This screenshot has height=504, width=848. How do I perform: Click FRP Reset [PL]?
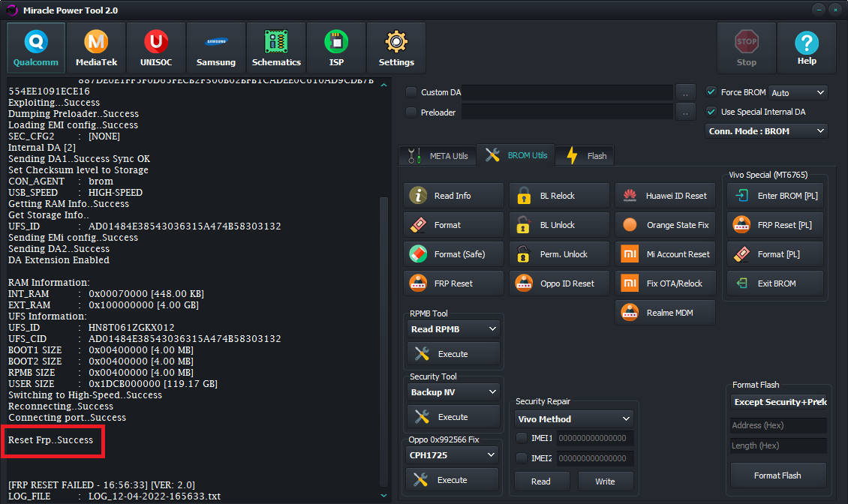[775, 225]
